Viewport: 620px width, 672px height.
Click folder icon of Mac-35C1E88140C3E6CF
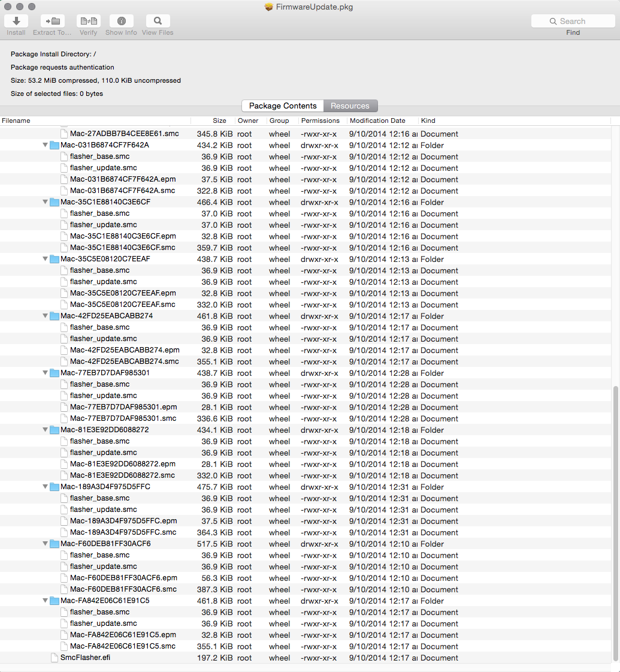[55, 202]
